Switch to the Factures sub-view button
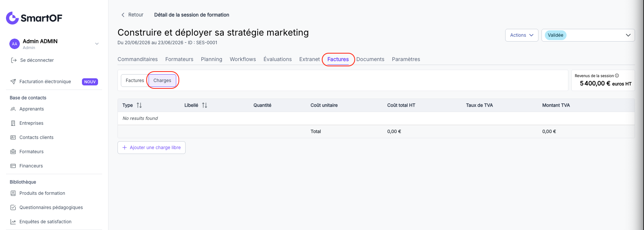The image size is (644, 230). coord(135,81)
